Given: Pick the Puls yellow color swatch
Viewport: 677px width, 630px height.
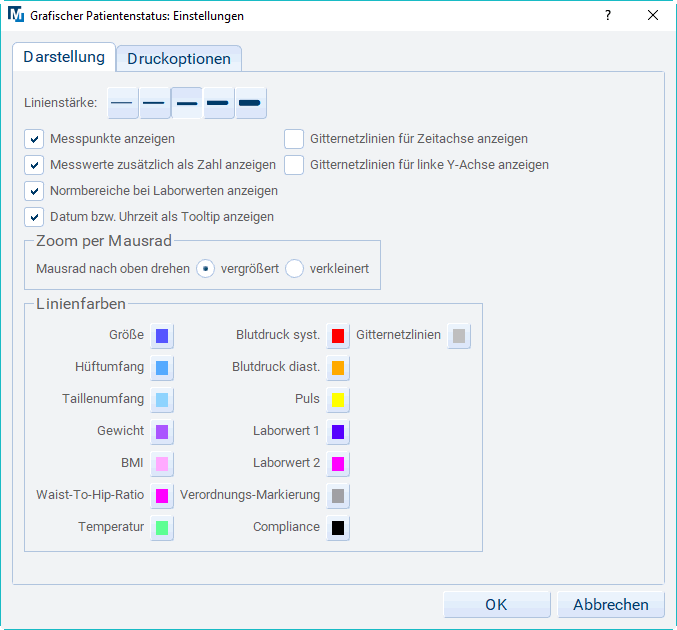Looking at the screenshot, I should click(338, 399).
